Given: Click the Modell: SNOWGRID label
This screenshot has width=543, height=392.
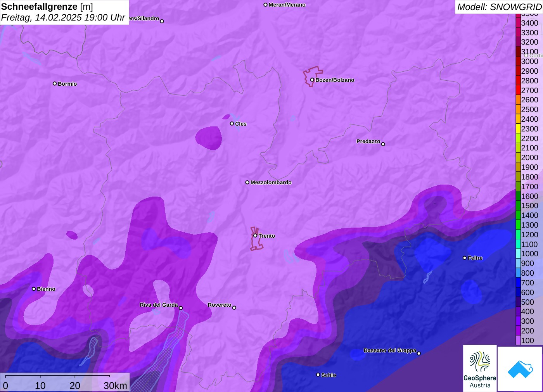Looking at the screenshot, I should pyautogui.click(x=499, y=7).
